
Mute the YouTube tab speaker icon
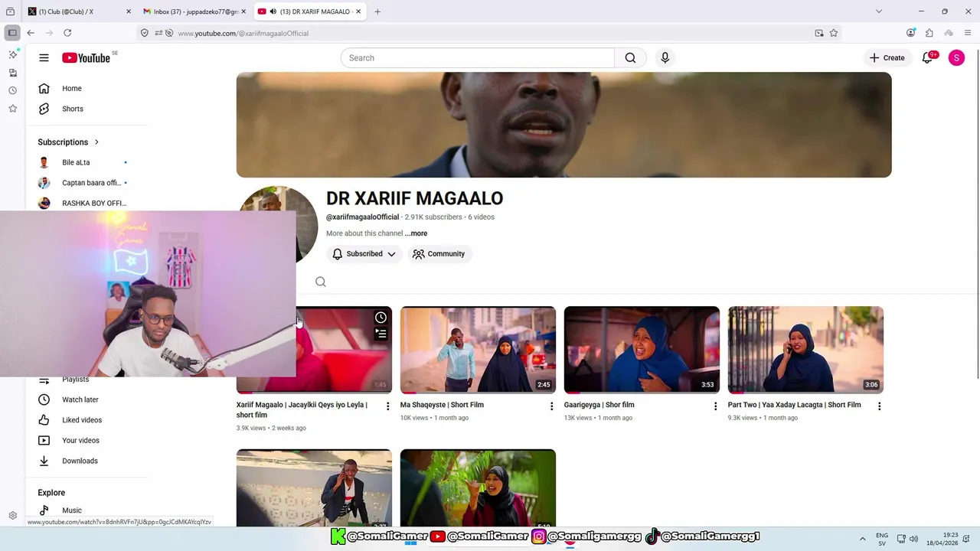[x=273, y=11]
